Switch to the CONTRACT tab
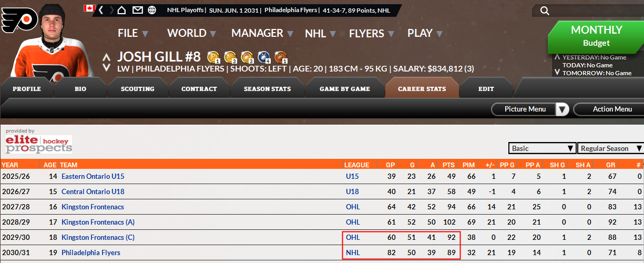Viewport: 644px width, 263px height. [199, 89]
